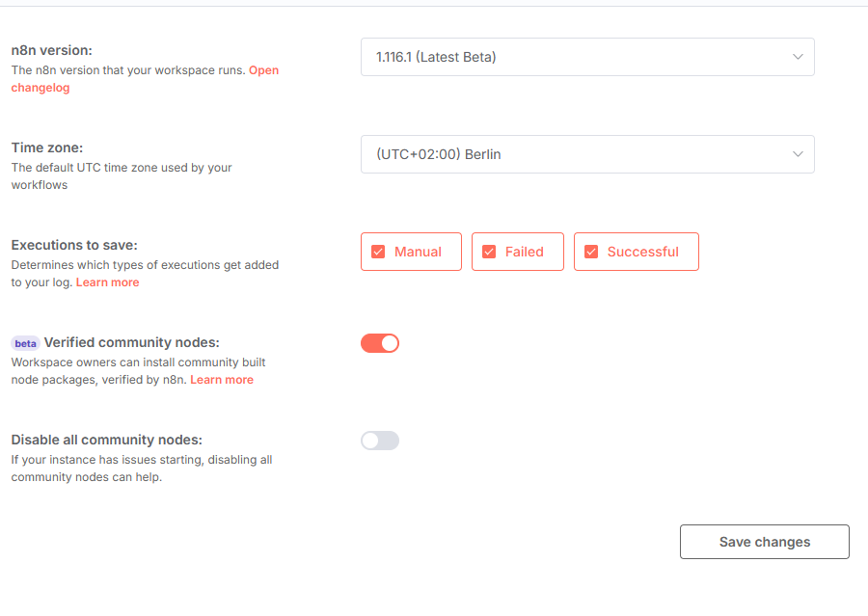Enable Disable all community nodes toggle
868x616 pixels.
click(380, 441)
